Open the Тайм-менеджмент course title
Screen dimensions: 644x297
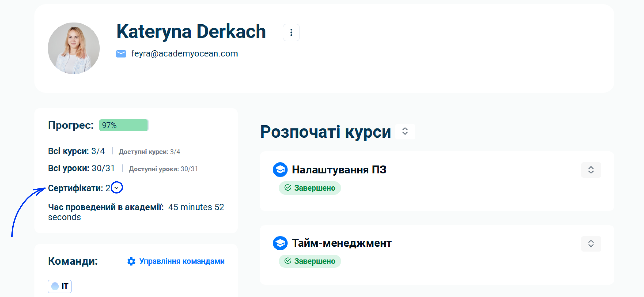coord(342,243)
